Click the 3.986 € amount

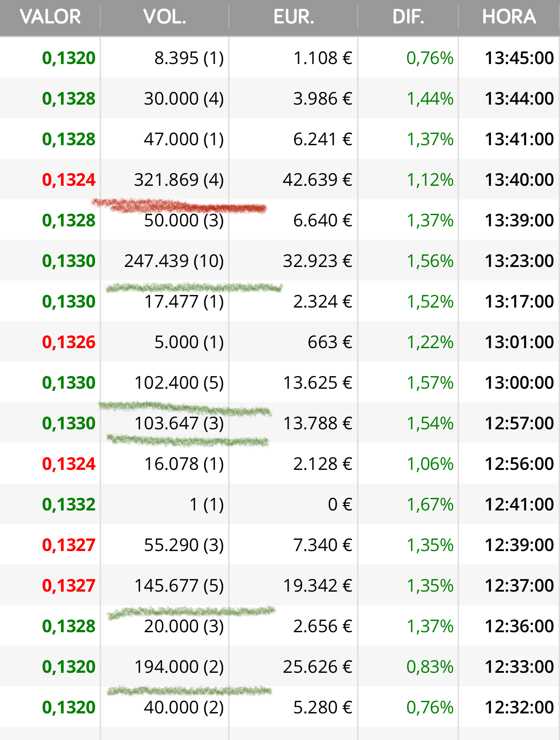pos(322,99)
